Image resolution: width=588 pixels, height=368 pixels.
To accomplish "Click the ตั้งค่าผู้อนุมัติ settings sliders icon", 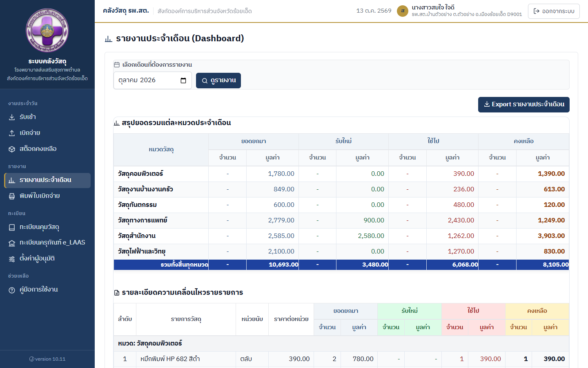I will (12, 259).
